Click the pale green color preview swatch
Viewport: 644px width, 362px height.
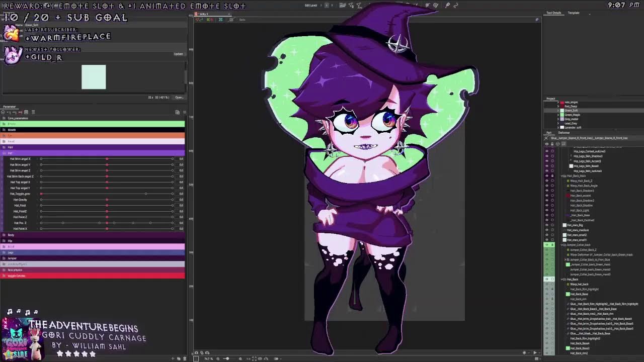pyautogui.click(x=94, y=77)
